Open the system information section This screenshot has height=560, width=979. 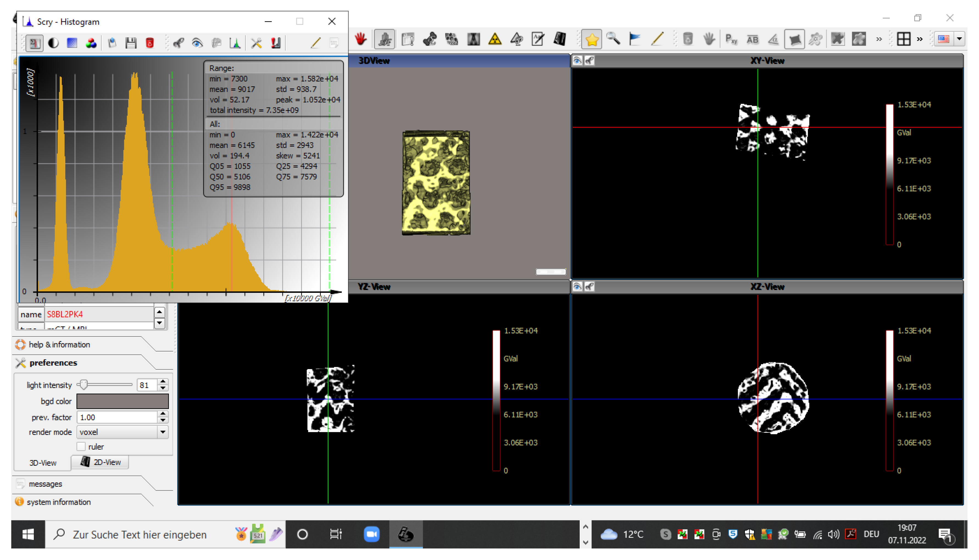[59, 502]
